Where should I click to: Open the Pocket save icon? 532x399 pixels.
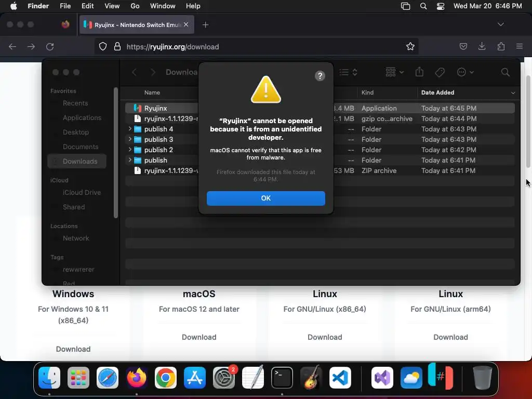click(x=463, y=46)
